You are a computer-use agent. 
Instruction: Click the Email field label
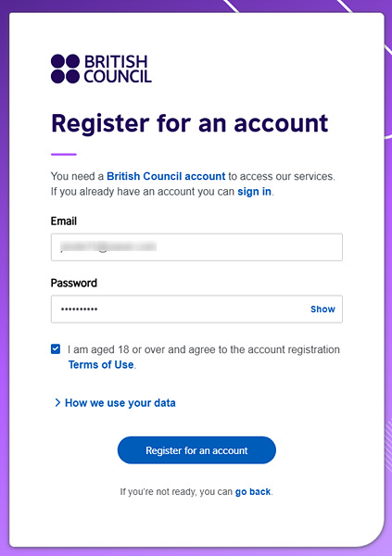(64, 221)
